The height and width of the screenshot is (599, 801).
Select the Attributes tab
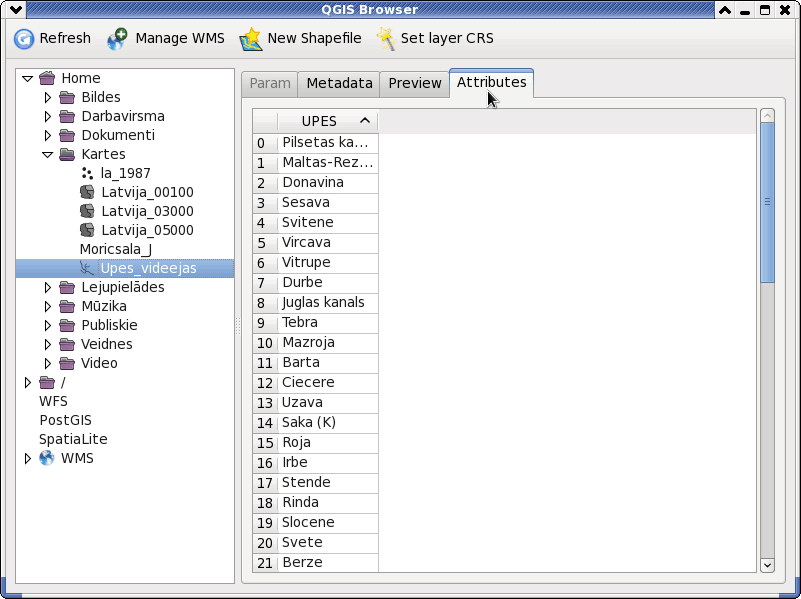491,83
